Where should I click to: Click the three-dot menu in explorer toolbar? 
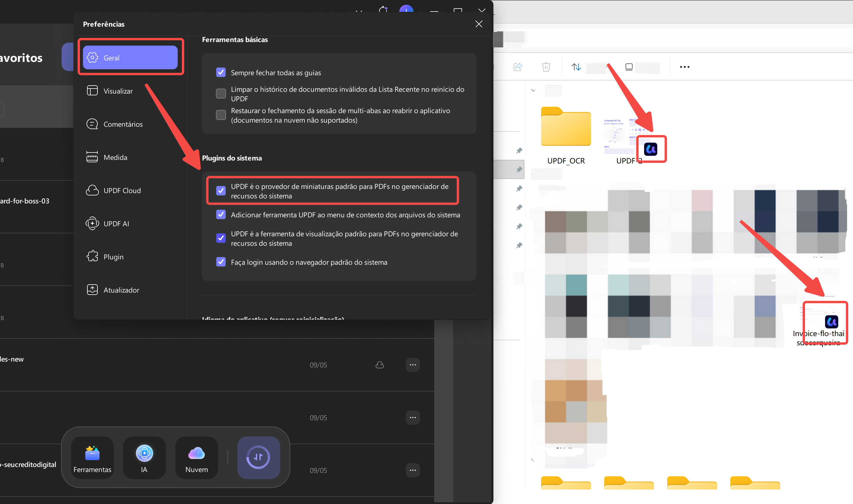tap(684, 67)
